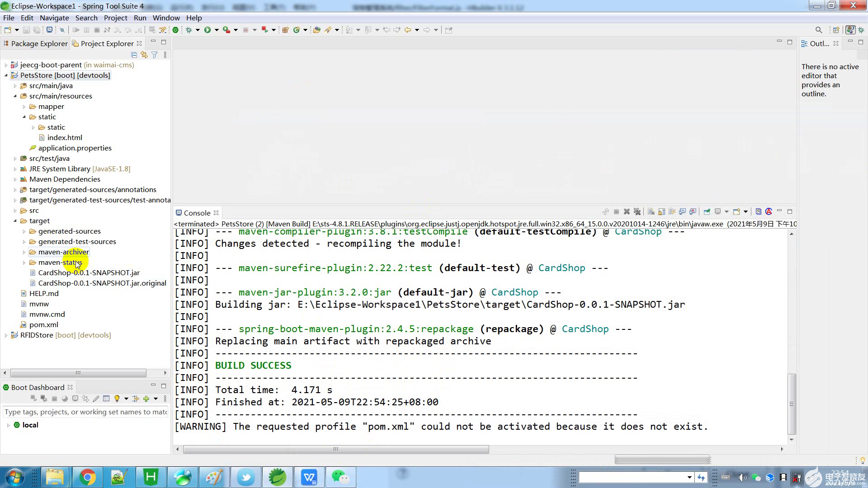The image size is (868, 488).
Task: Click the Clear Console icon
Action: (x=651, y=211)
